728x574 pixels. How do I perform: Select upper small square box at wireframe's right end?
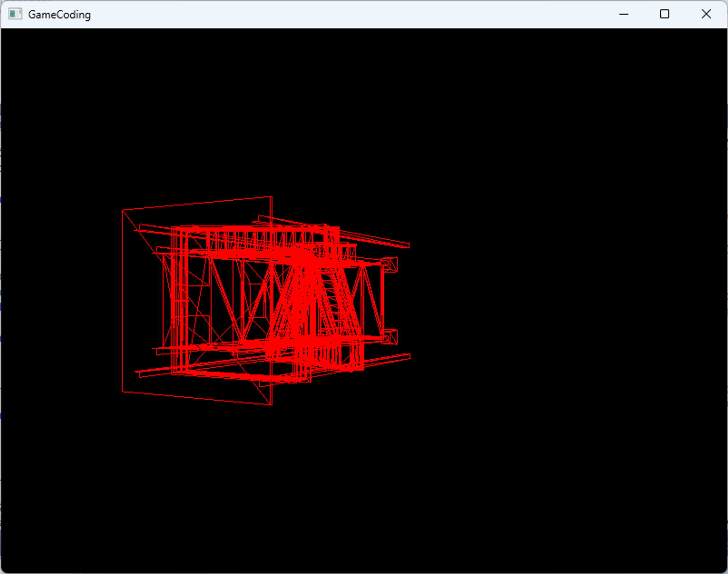389,264
